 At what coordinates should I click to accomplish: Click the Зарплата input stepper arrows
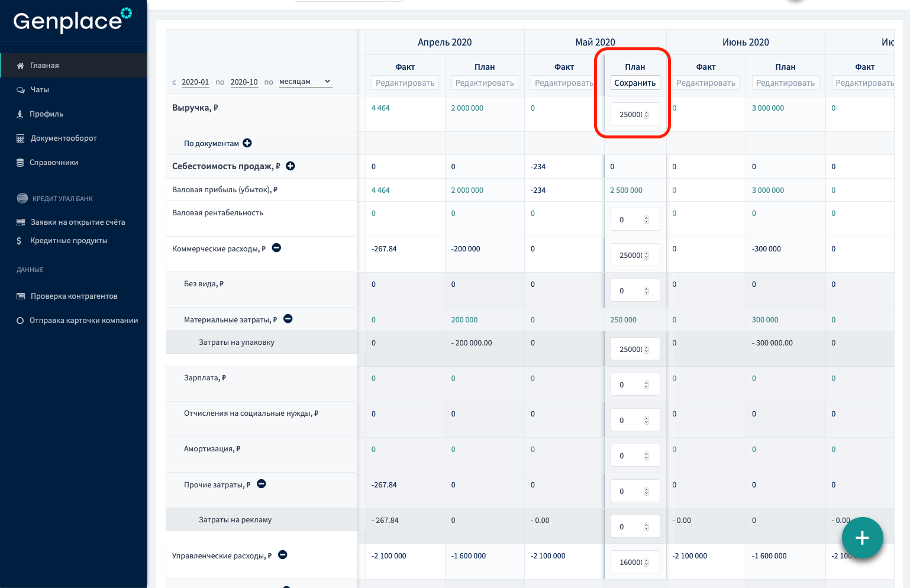point(646,385)
